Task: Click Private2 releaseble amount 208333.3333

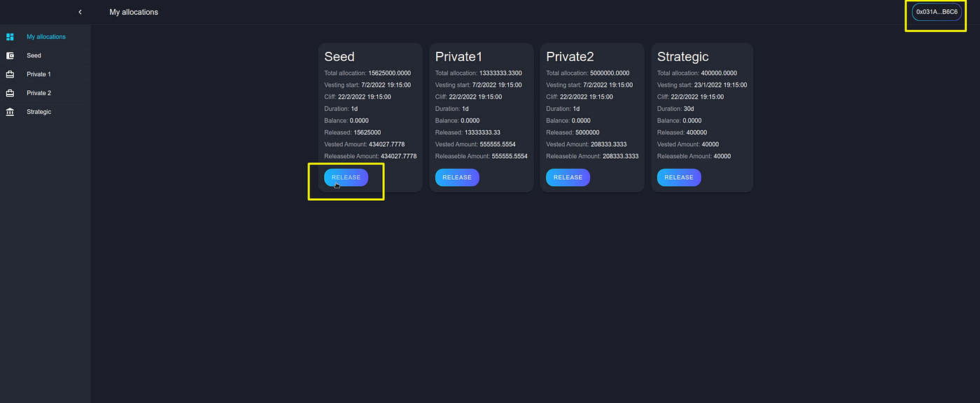Action: pos(620,156)
